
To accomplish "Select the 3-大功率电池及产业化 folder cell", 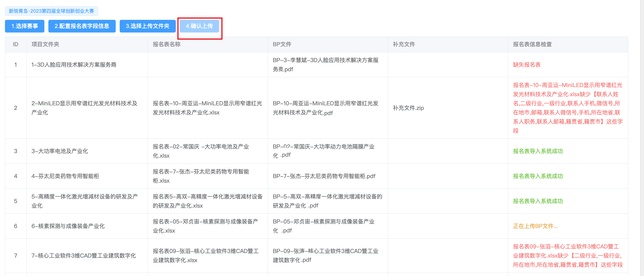I will tap(59, 151).
